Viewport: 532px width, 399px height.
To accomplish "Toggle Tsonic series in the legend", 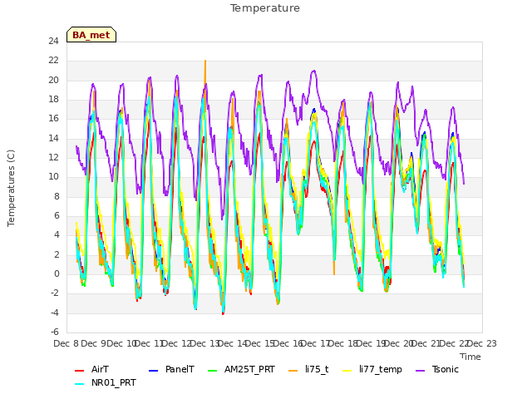I will (x=446, y=369).
